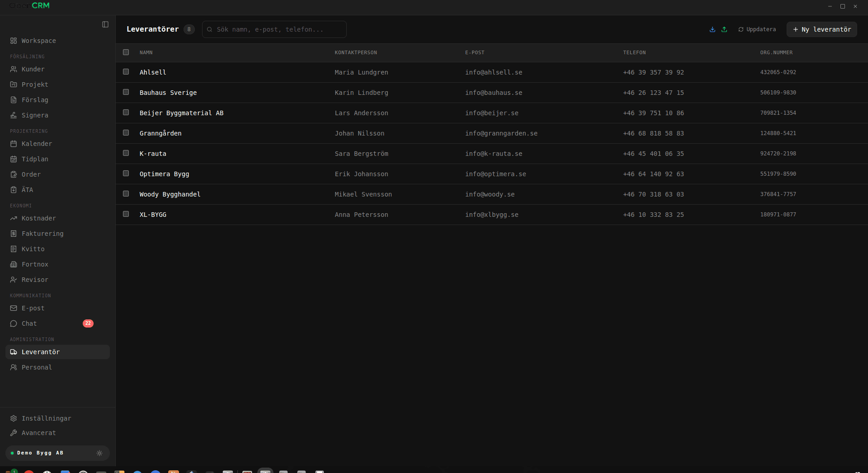Open Kvitto from the sidebar

pos(57,249)
